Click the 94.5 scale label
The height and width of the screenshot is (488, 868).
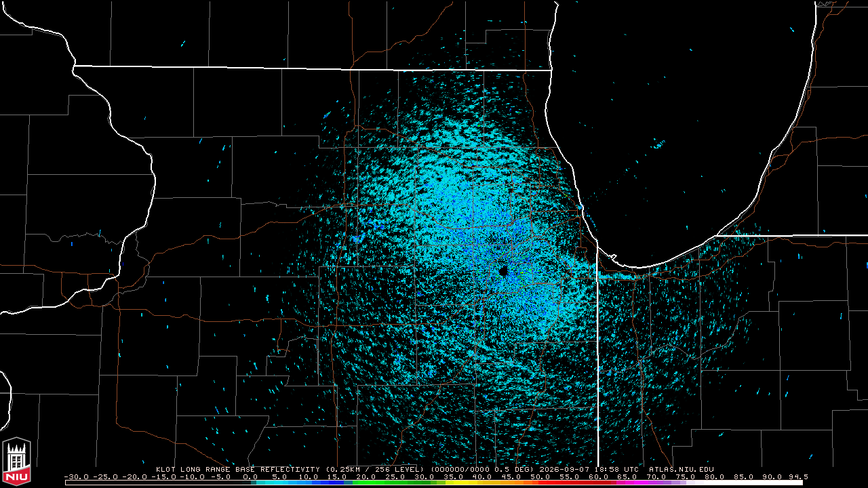point(797,476)
